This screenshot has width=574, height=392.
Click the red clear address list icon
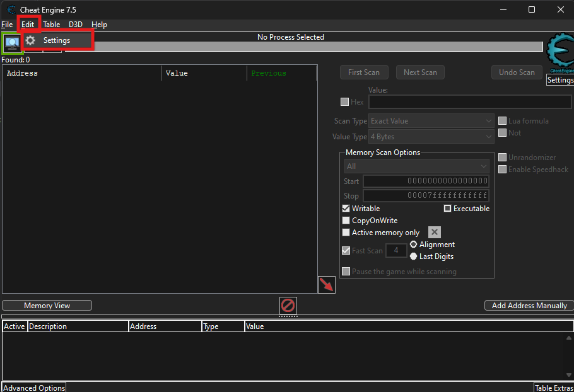click(x=288, y=306)
